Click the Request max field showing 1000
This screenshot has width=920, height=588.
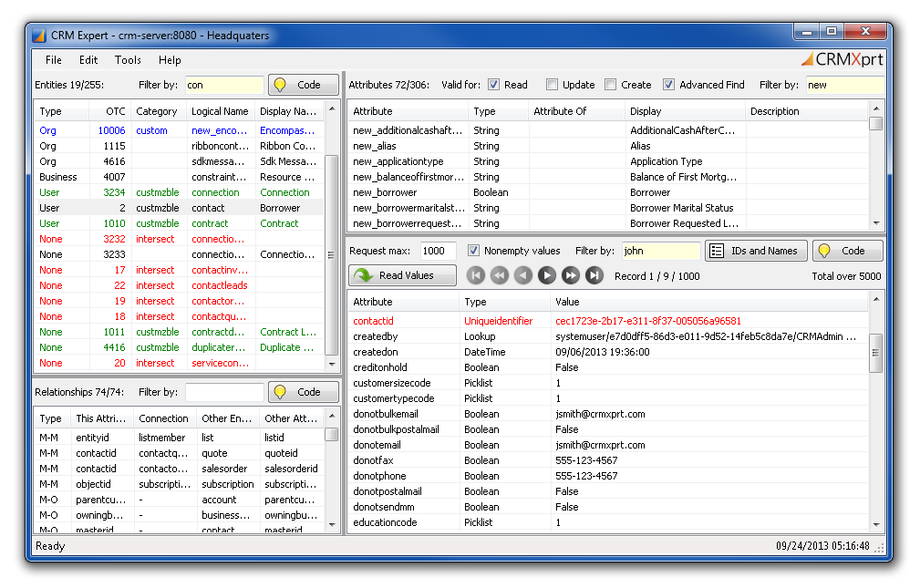tap(438, 251)
